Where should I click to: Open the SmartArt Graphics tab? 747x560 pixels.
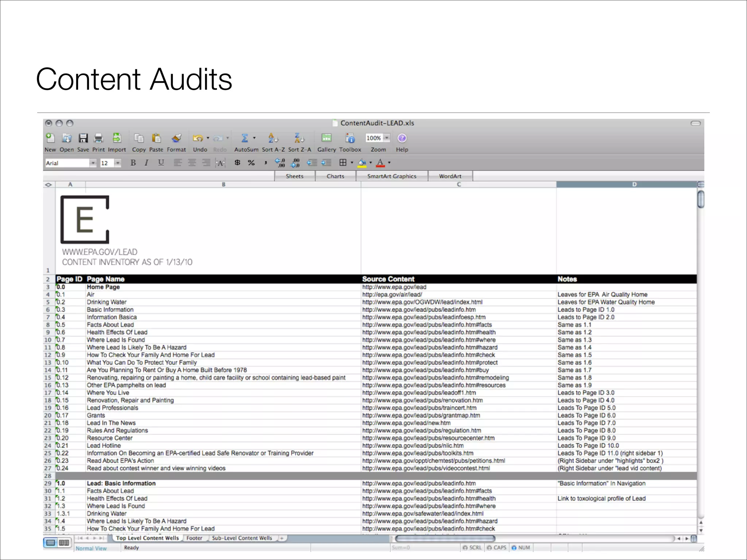coord(392,176)
